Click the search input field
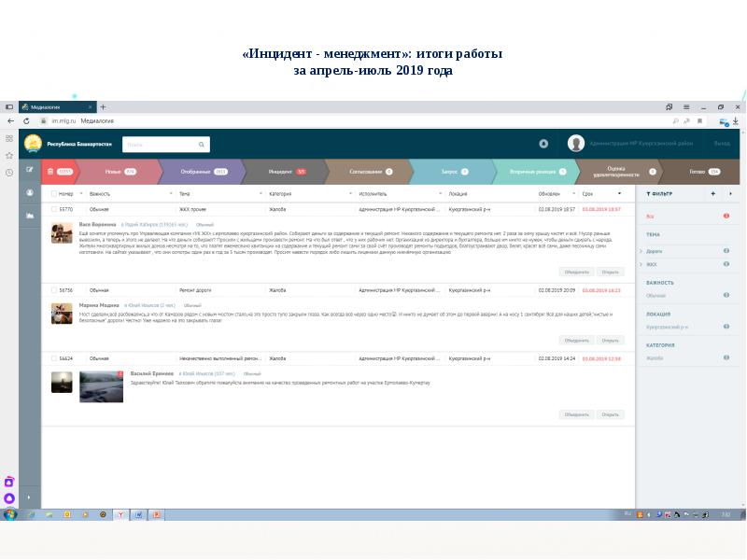The height and width of the screenshot is (560, 747). coord(161,145)
